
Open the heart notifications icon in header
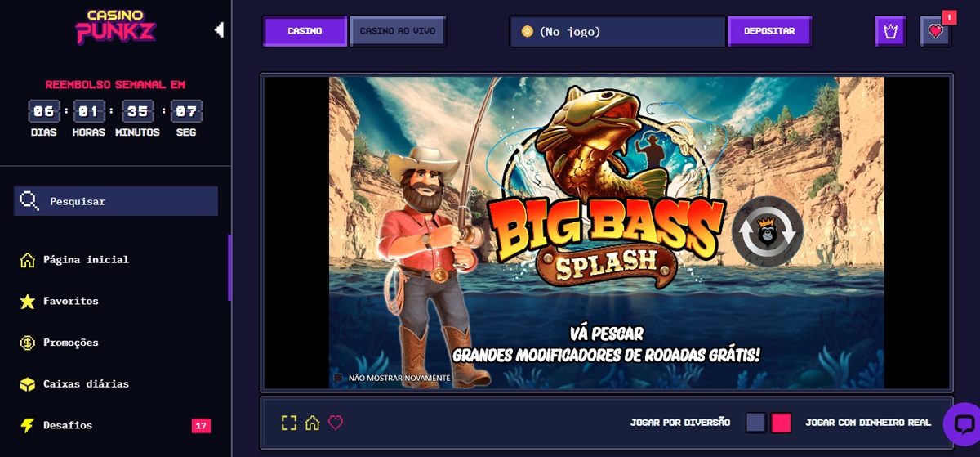936,31
